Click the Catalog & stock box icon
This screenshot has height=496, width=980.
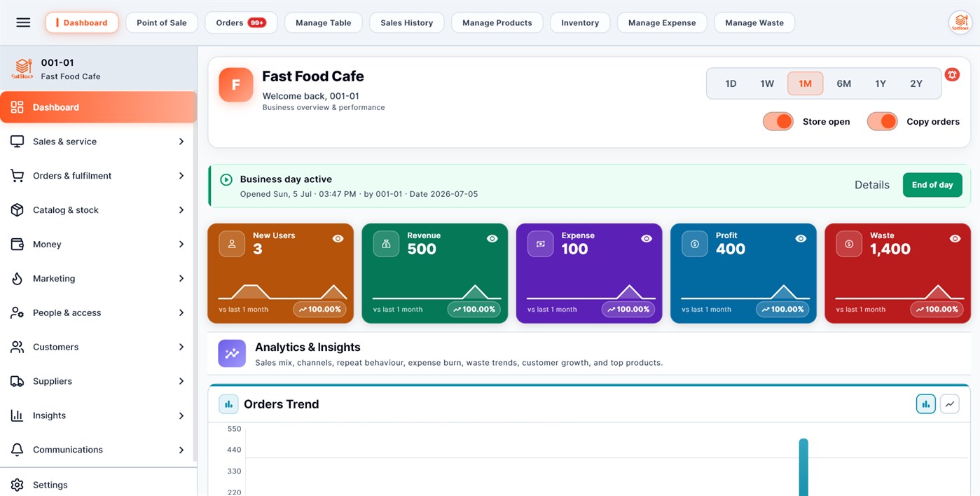click(18, 210)
